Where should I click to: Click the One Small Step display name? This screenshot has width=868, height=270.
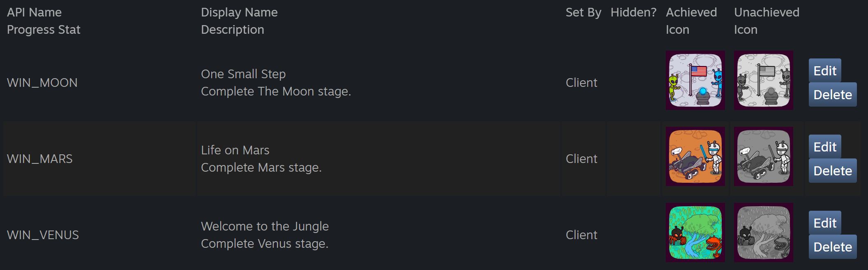point(243,74)
